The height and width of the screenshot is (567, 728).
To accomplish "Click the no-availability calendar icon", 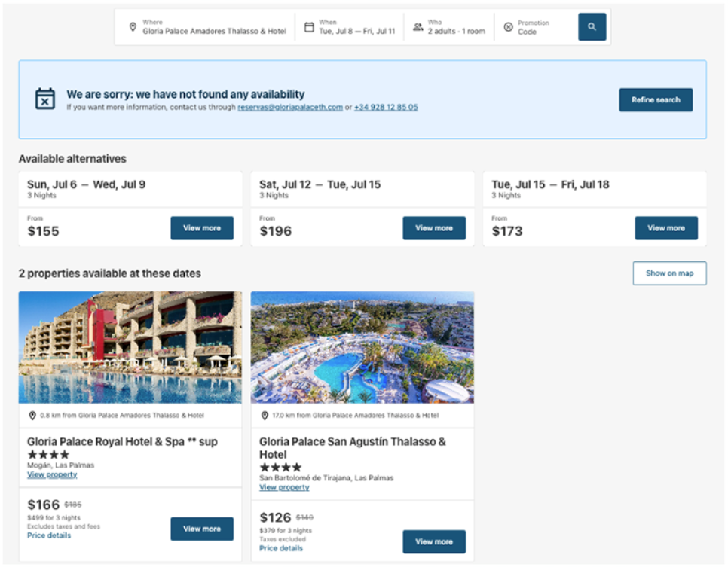I will [x=45, y=99].
